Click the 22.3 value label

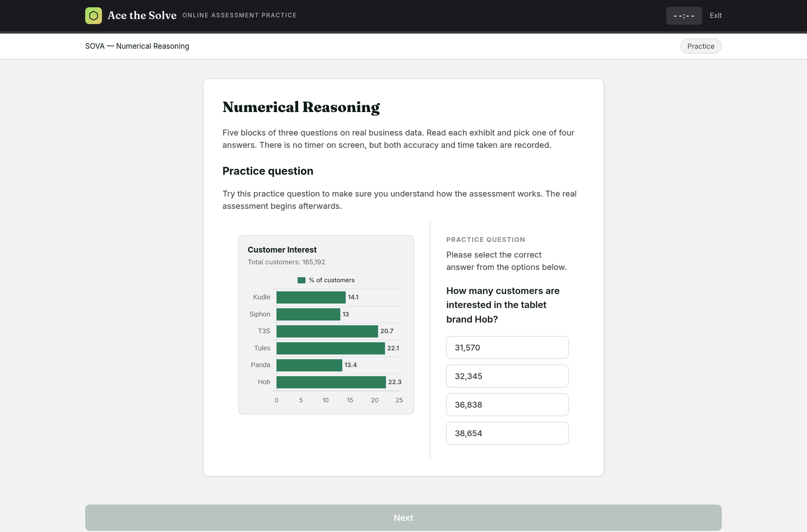click(x=395, y=382)
